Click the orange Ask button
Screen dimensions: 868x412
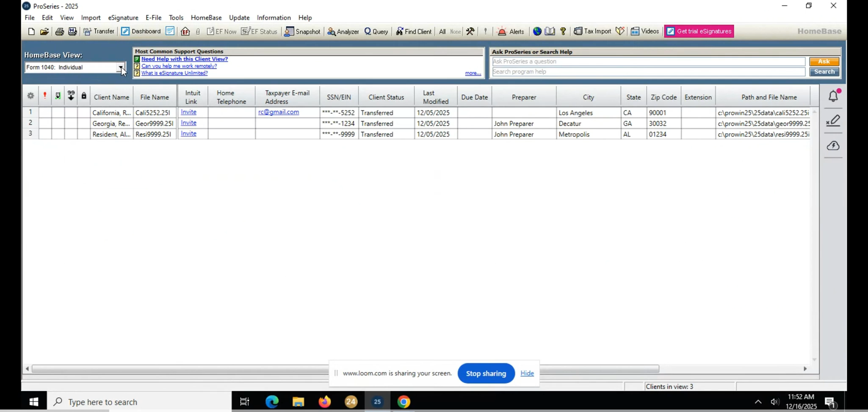click(824, 61)
